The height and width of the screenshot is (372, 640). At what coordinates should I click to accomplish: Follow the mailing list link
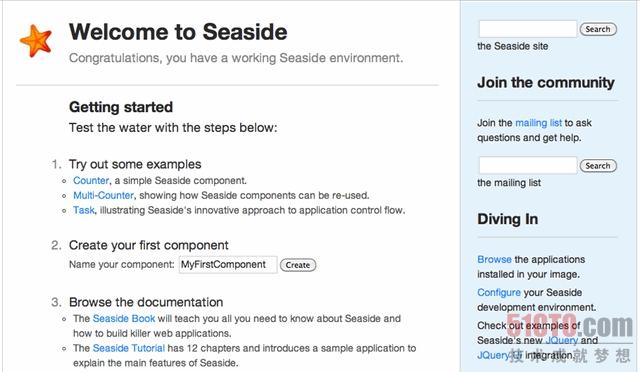[x=538, y=123]
